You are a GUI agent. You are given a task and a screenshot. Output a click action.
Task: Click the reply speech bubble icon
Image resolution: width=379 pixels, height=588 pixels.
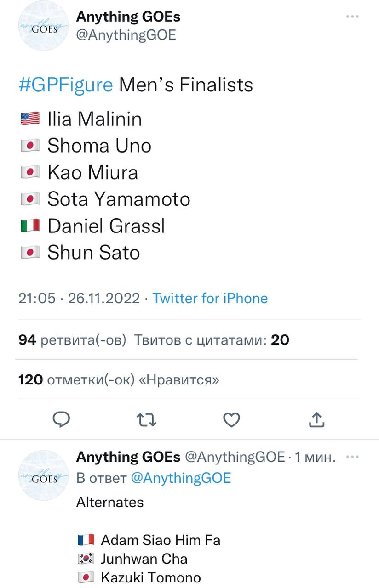point(61,419)
